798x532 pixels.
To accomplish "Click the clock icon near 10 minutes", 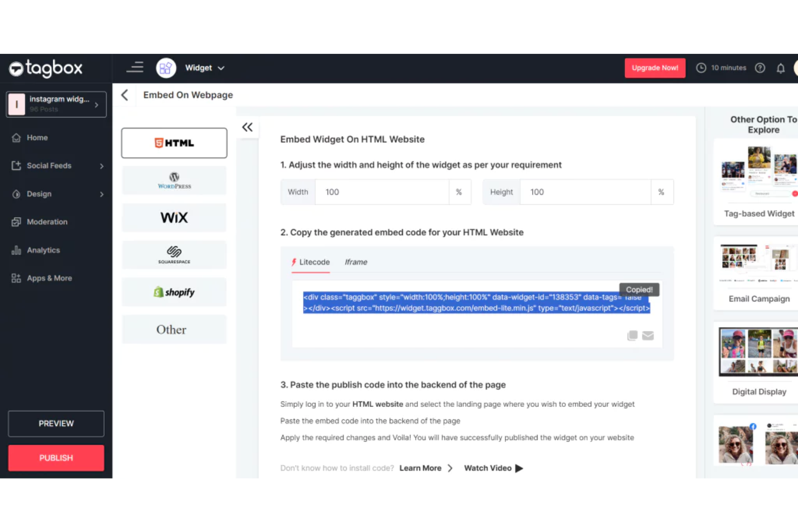I will 701,68.
